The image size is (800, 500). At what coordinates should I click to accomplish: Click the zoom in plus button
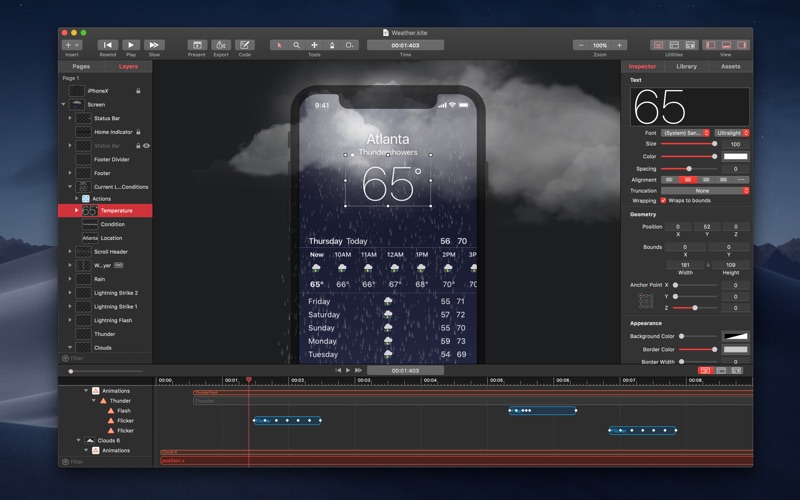click(x=620, y=45)
